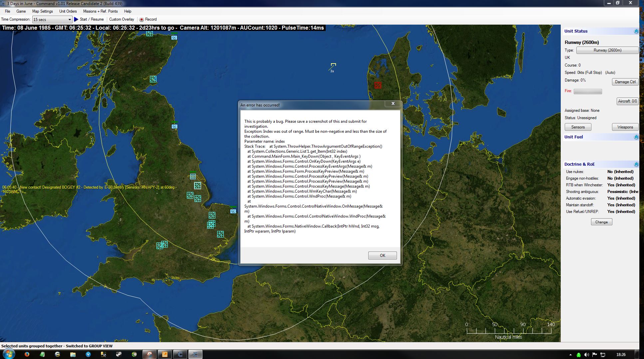Click 'Switched to GROUP VIEW' status bar
The height and width of the screenshot is (359, 644).
tap(89, 346)
